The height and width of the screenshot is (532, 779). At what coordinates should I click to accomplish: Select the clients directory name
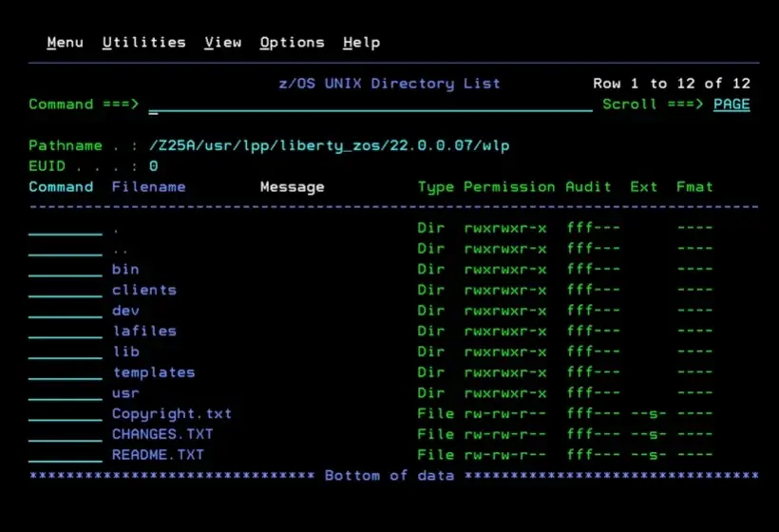pos(144,290)
